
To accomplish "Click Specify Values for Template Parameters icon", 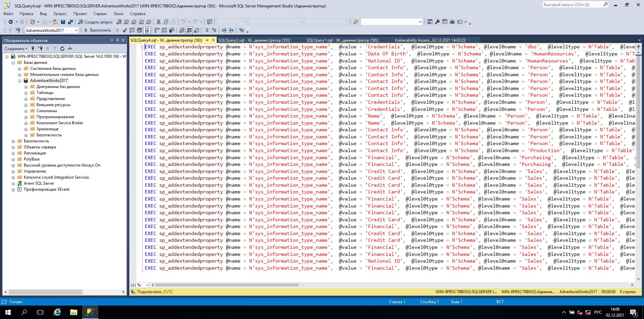I will [241, 30].
